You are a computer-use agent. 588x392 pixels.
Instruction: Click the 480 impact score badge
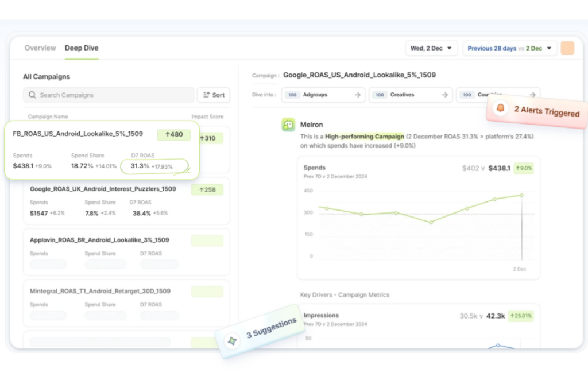pos(173,134)
